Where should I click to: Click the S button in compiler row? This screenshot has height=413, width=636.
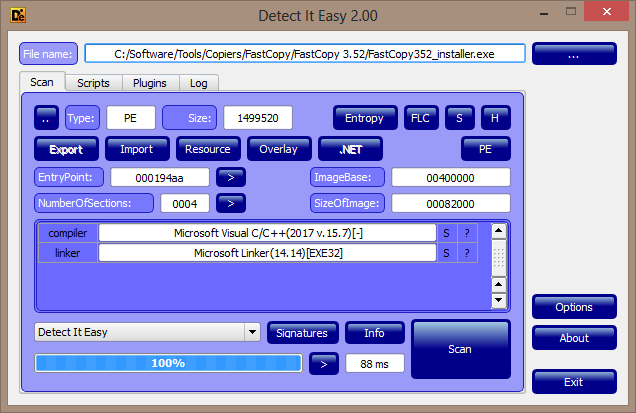pyautogui.click(x=447, y=233)
